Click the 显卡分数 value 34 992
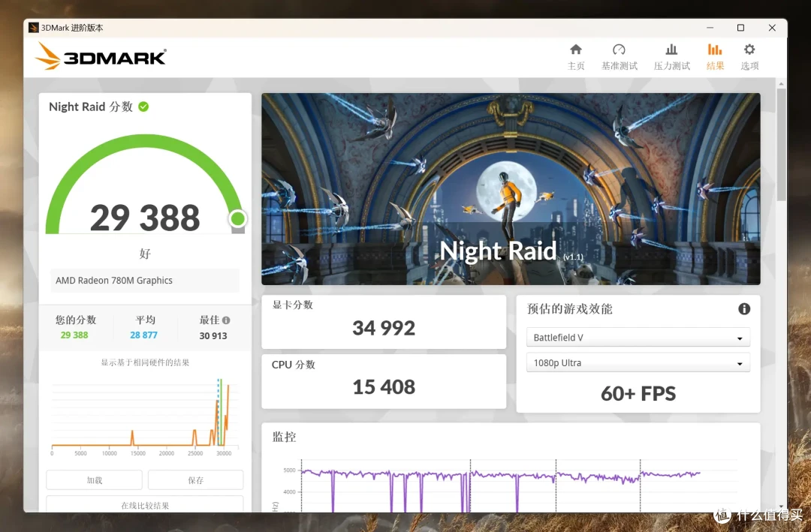Viewport: 811px width, 532px height. (x=384, y=328)
